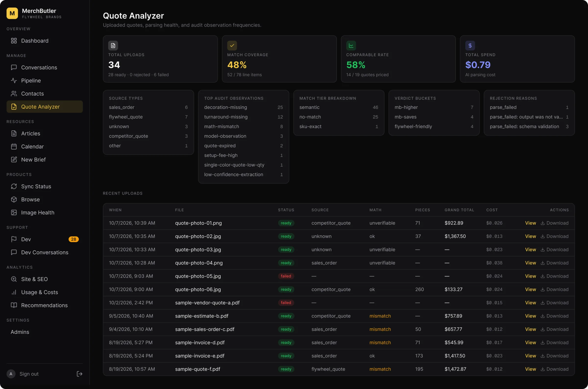The width and height of the screenshot is (588, 389).
Task: Click the New Brief pencil icon
Action: [14, 160]
